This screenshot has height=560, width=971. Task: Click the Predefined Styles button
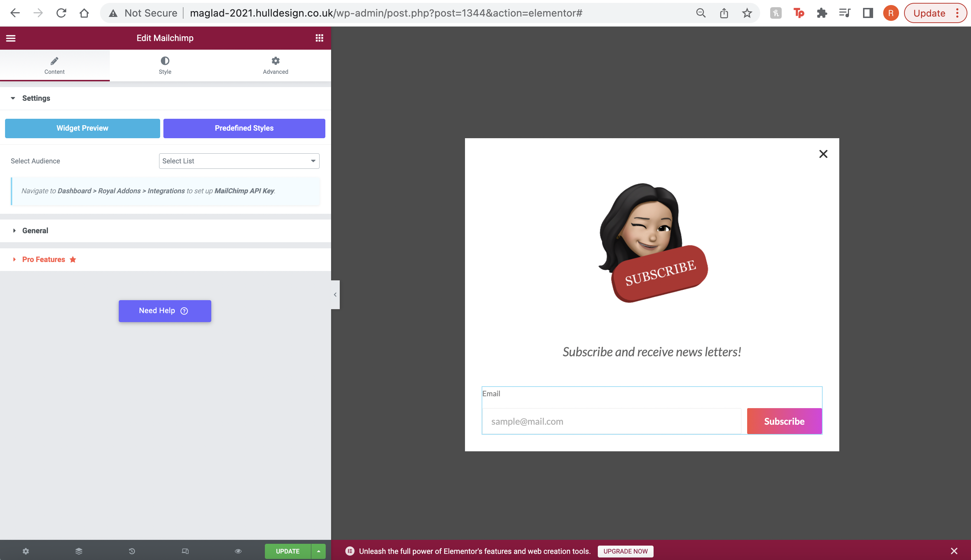click(244, 128)
